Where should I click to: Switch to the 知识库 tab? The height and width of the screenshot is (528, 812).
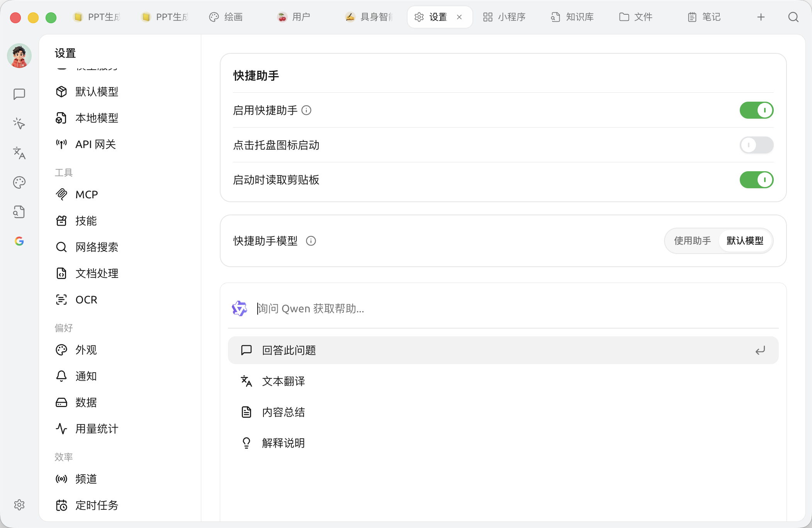(572, 17)
